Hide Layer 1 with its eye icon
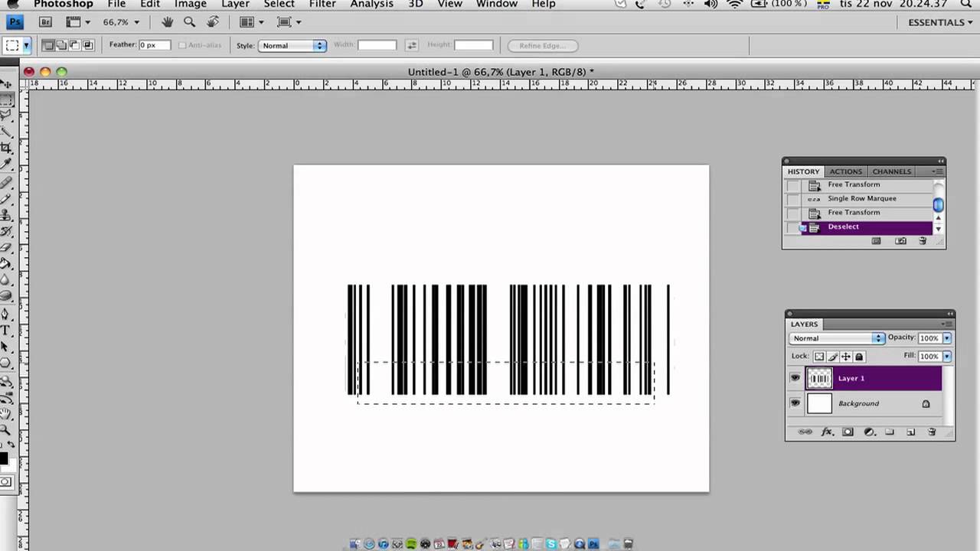 tap(795, 378)
